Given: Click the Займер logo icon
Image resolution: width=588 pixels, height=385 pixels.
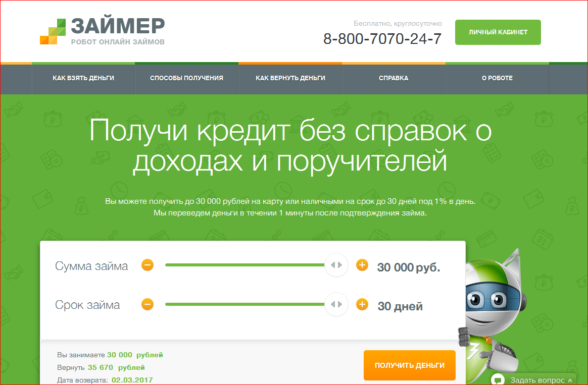Looking at the screenshot, I should (53, 31).
